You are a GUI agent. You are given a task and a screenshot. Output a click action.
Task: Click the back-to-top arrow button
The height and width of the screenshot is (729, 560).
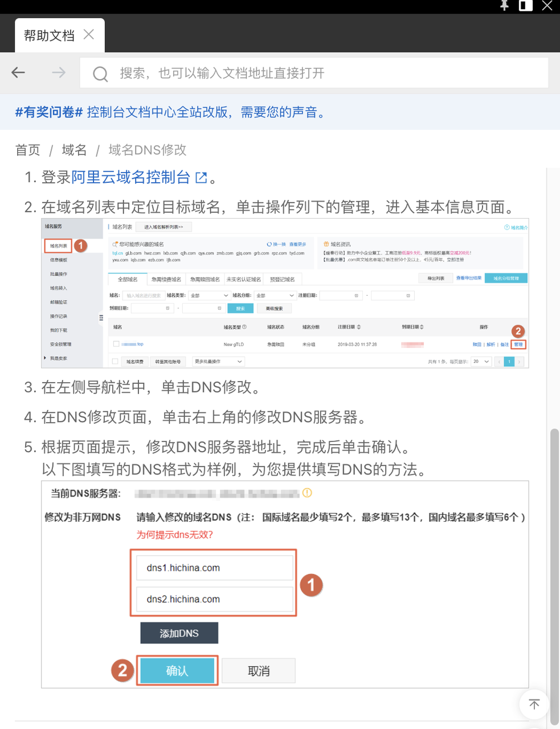(x=534, y=704)
